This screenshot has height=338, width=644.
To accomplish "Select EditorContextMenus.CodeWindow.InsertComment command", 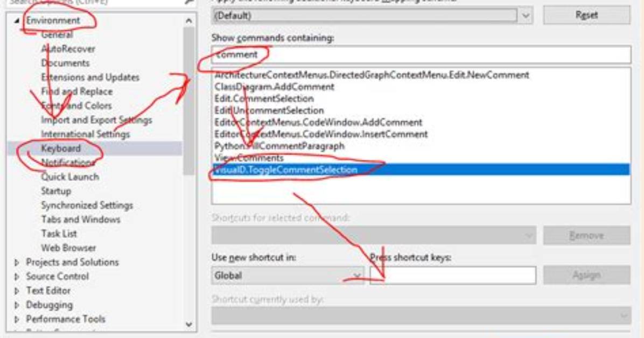I will (x=321, y=135).
